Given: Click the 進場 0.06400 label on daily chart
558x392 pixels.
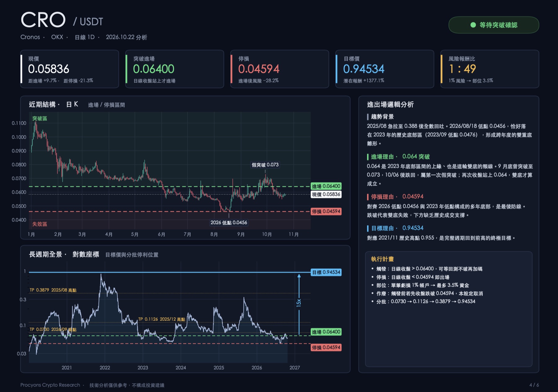Looking at the screenshot, I should pos(326,186).
